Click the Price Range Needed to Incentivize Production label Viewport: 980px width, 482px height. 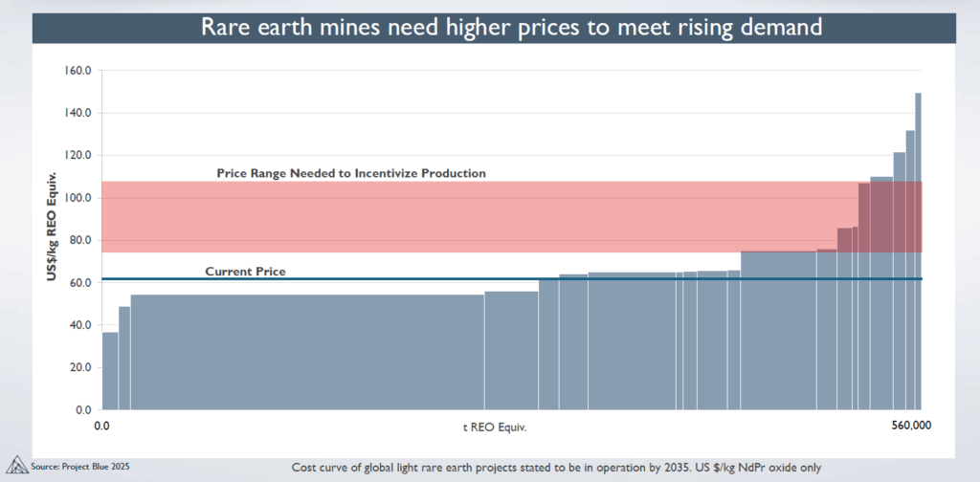point(351,173)
